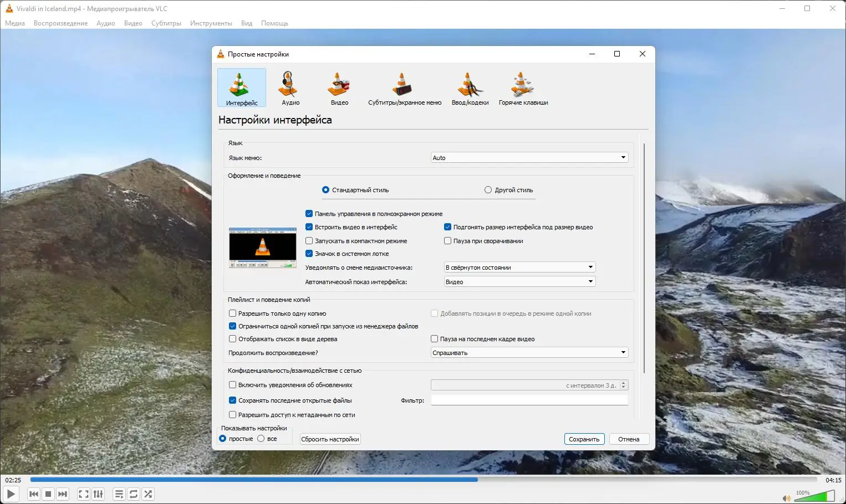The height and width of the screenshot is (504, 846).
Task: Click the VLC cone icon in the title bar
Action: pyautogui.click(x=9, y=8)
